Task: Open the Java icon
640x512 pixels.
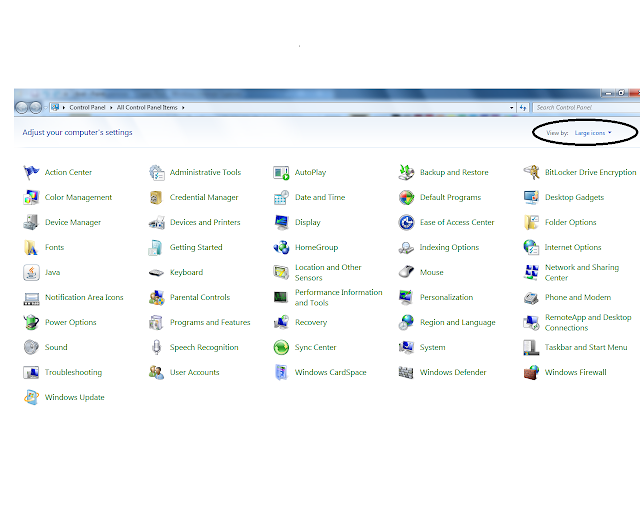Action: point(31,272)
